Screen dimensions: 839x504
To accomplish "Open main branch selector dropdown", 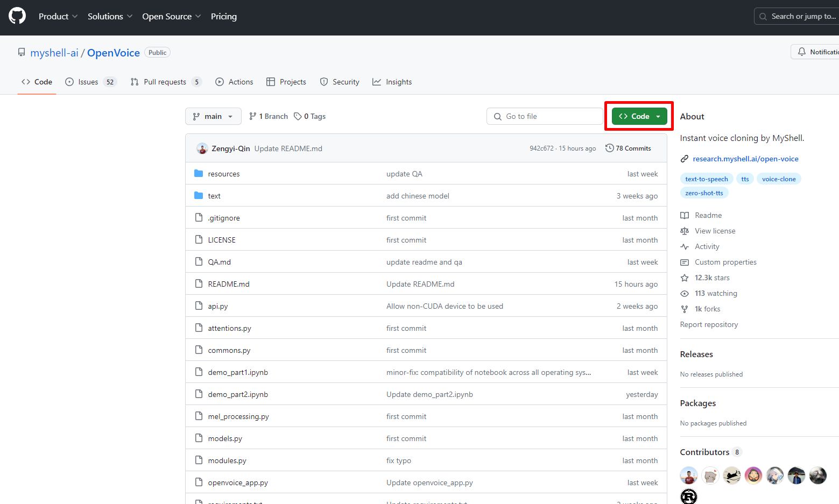I will click(x=213, y=116).
